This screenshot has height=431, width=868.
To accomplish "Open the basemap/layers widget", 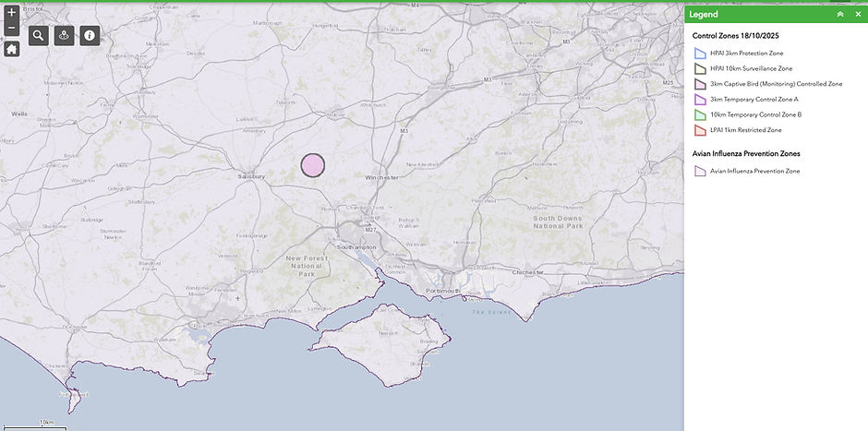I will (x=65, y=35).
